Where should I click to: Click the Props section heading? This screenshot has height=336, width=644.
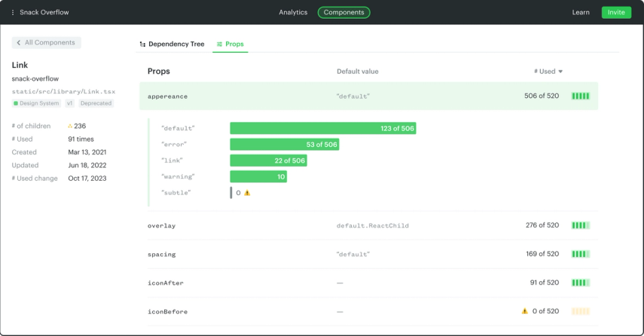(x=158, y=71)
